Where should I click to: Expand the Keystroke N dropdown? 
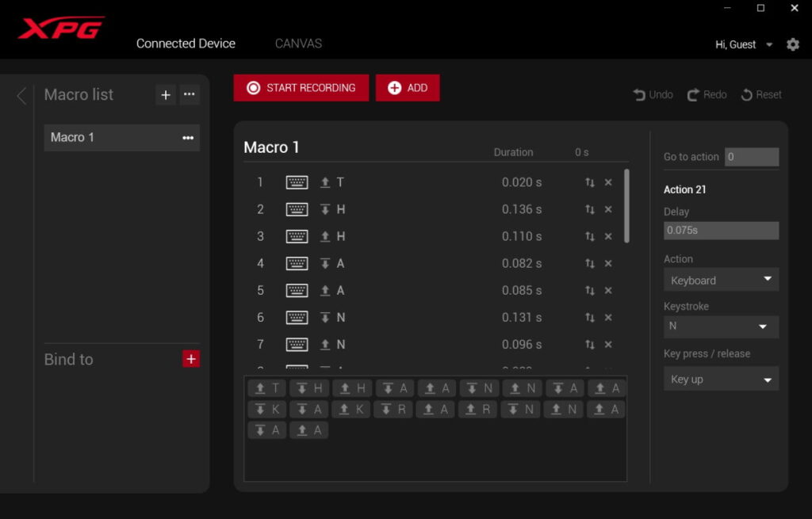click(721, 326)
